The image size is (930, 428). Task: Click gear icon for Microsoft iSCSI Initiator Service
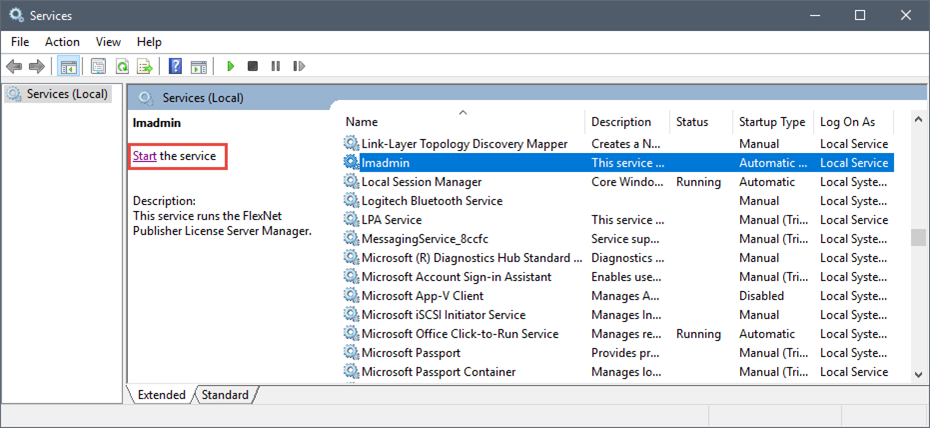(352, 314)
